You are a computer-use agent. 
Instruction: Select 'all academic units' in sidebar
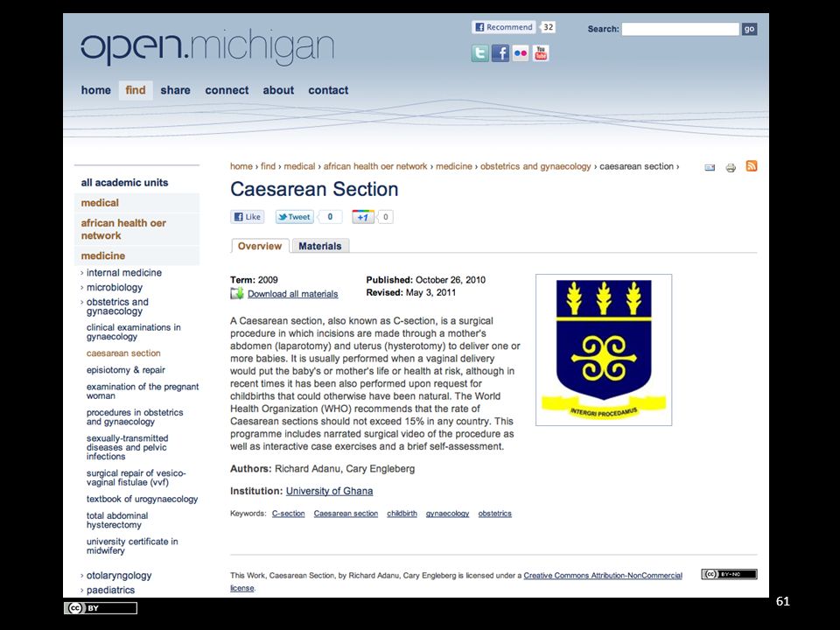click(124, 183)
